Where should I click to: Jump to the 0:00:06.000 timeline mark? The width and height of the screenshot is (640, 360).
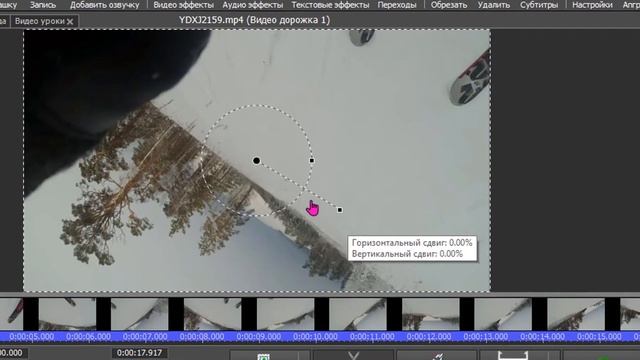tap(88, 337)
